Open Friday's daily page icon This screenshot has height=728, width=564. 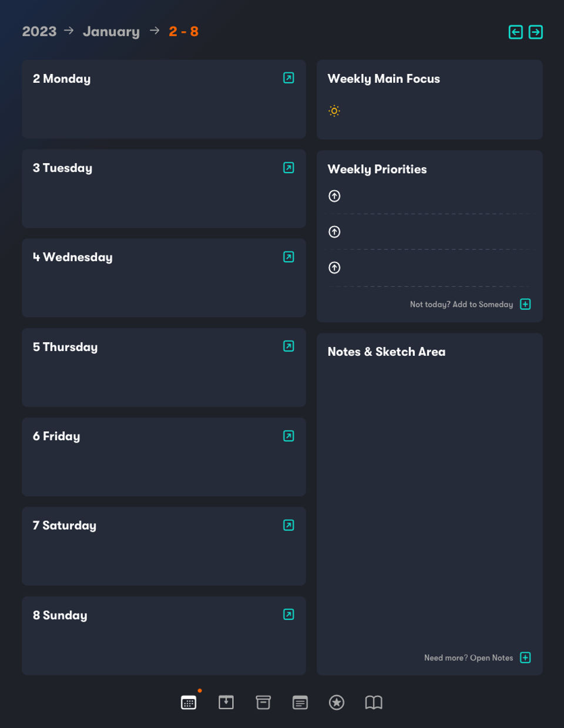pyautogui.click(x=288, y=436)
